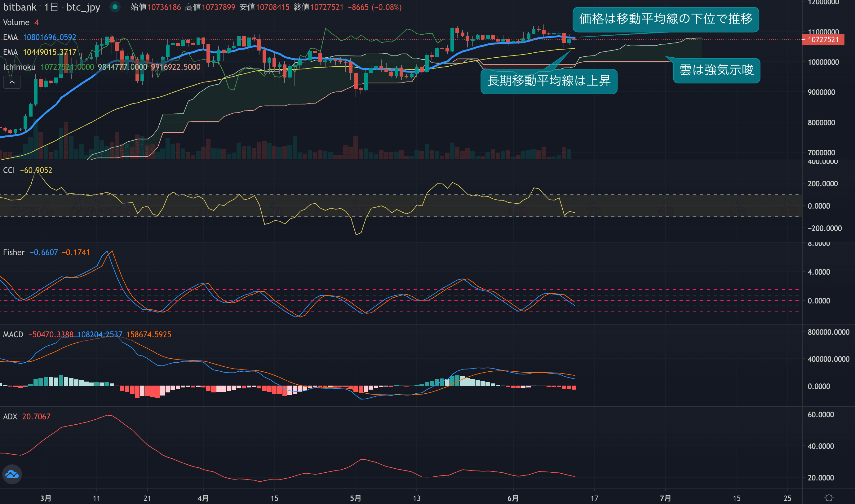Click the MACD indicator label
The height and width of the screenshot is (504, 855).
(13, 334)
